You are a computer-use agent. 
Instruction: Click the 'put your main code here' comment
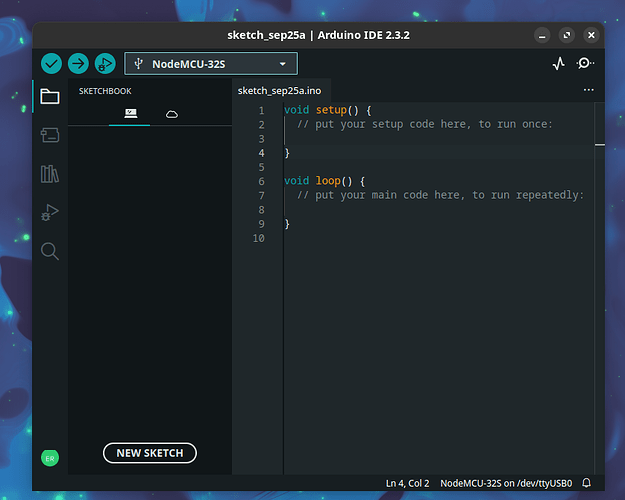tap(440, 195)
